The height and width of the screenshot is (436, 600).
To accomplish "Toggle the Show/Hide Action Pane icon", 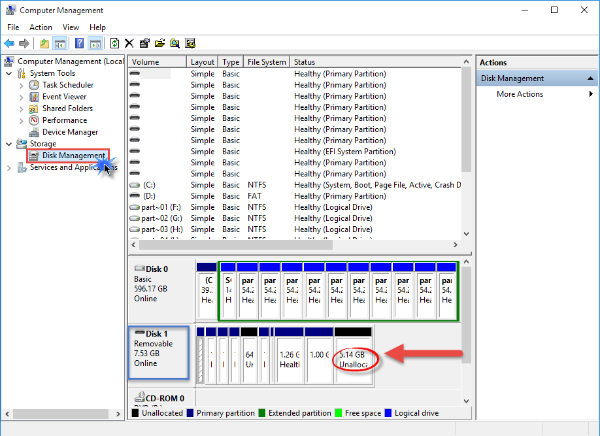I will tap(95, 43).
